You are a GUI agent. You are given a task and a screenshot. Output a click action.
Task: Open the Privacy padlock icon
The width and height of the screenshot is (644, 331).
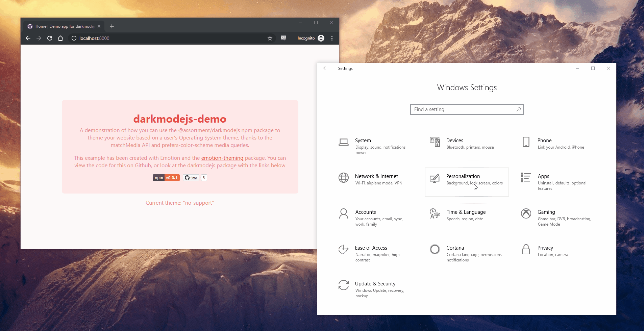tap(526, 249)
